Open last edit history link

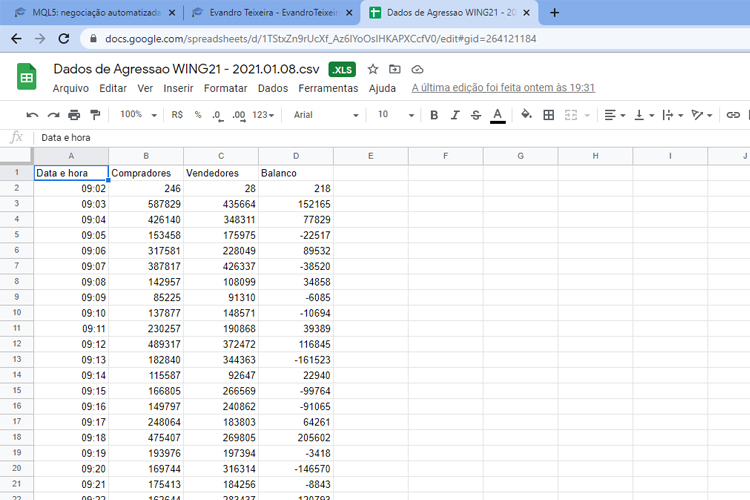pyautogui.click(x=503, y=88)
